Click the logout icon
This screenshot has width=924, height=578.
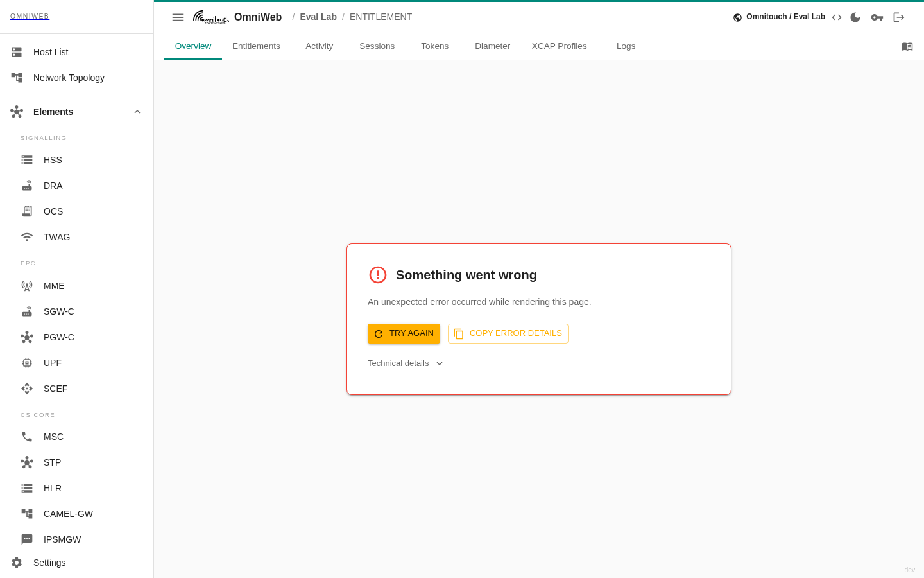[x=899, y=17]
